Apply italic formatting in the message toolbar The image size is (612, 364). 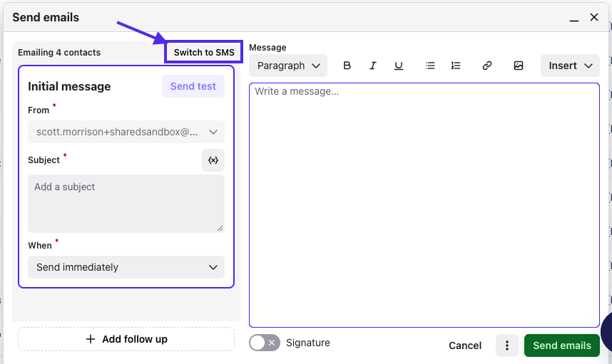click(373, 66)
